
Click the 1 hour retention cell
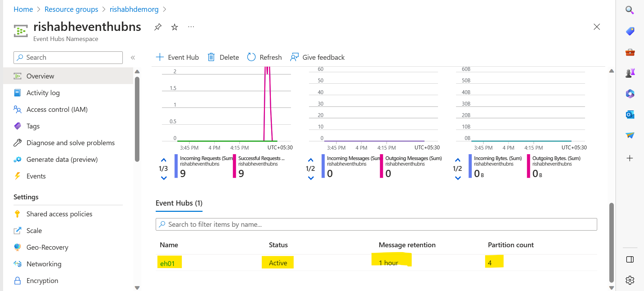[389, 263]
